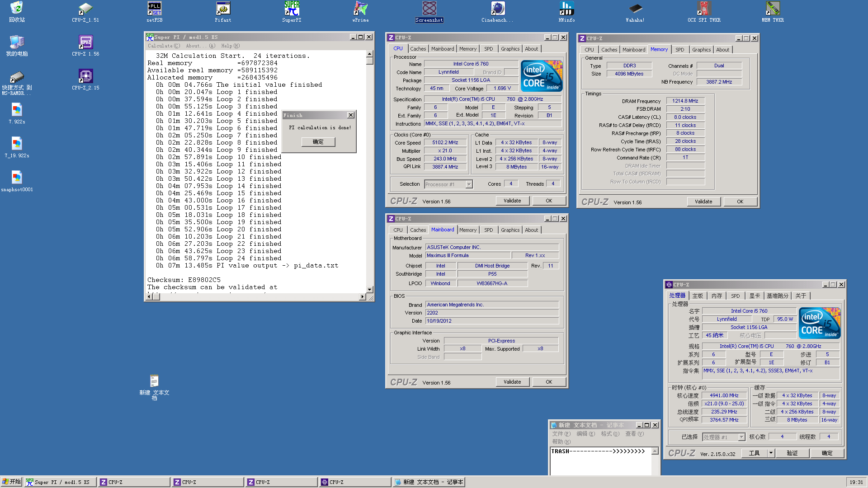Screen dimensions: 868x488
Task: Click OK in CPU-Z memory window
Action: (x=740, y=202)
